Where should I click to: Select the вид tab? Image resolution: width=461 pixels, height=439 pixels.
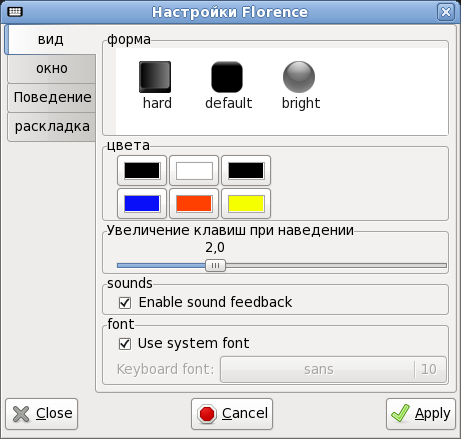click(x=50, y=40)
